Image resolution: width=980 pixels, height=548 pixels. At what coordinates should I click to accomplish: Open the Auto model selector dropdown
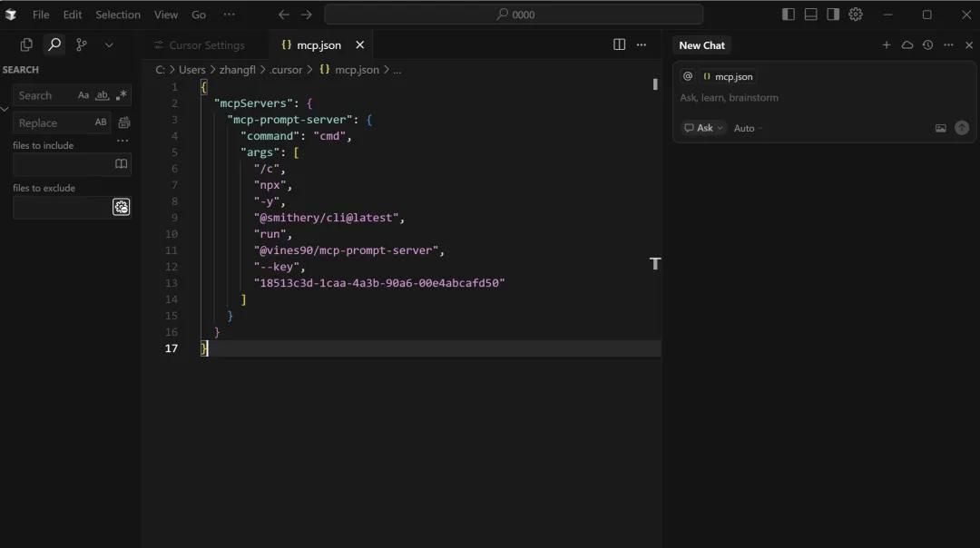[x=747, y=128]
